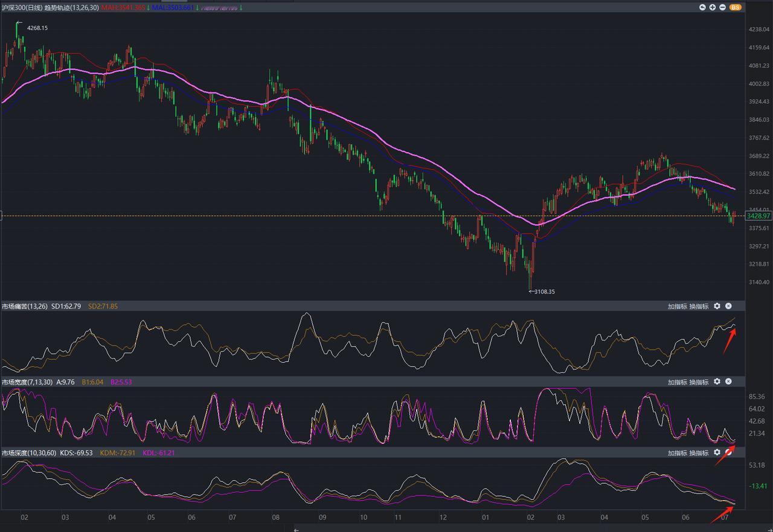The image size is (773, 532).
Task: Click the KDL:-61.21 value
Action: (159, 453)
